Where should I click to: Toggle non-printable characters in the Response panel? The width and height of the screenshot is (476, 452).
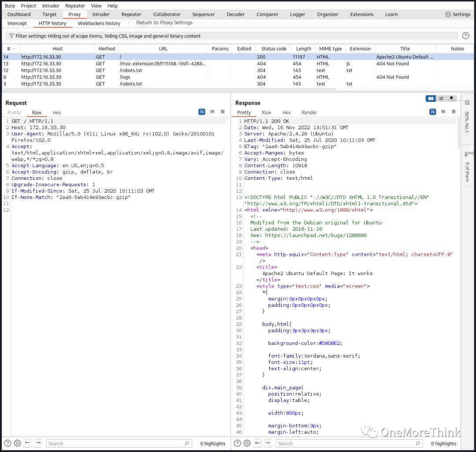pyautogui.click(x=443, y=112)
